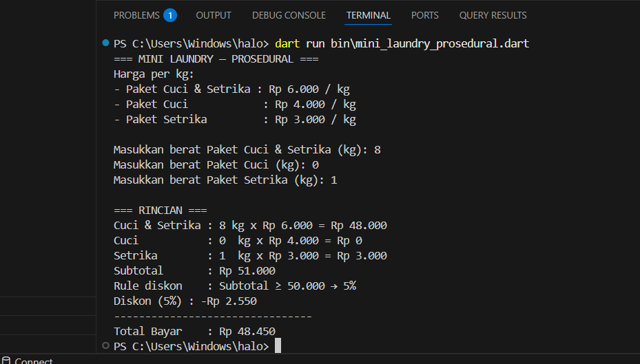
Task: Click the blue dot beside the dart run command
Action: click(x=105, y=43)
